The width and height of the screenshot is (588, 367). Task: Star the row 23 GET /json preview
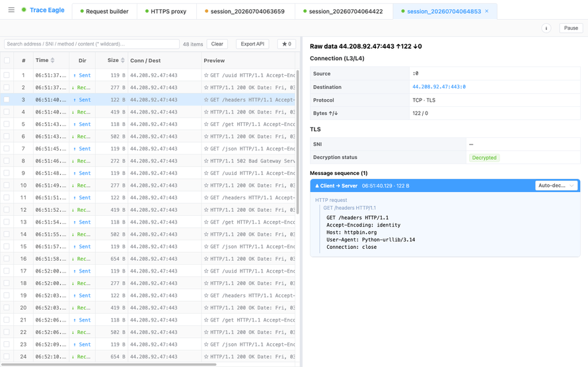pyautogui.click(x=206, y=345)
